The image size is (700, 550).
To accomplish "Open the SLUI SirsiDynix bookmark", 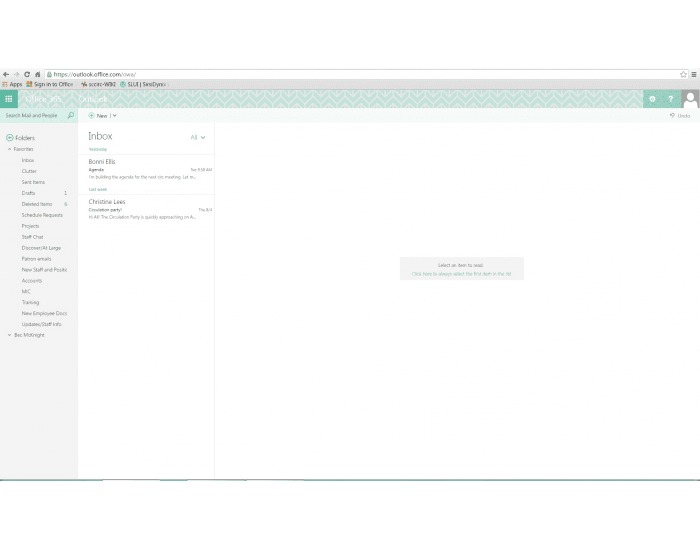I will pos(143,84).
